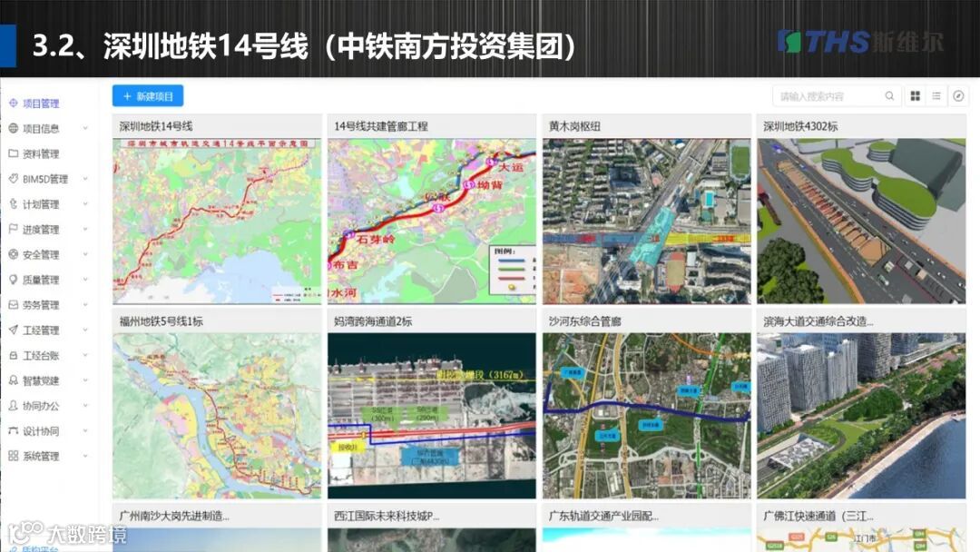Viewport: 980px width, 552px height.
Task: Click the 工经台账 icon
Action: coord(13,355)
